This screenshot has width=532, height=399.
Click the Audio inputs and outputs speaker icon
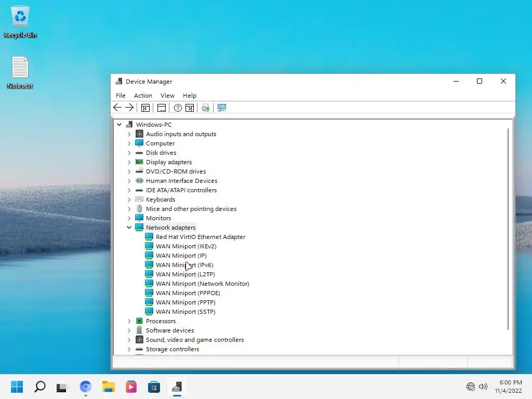coord(139,134)
